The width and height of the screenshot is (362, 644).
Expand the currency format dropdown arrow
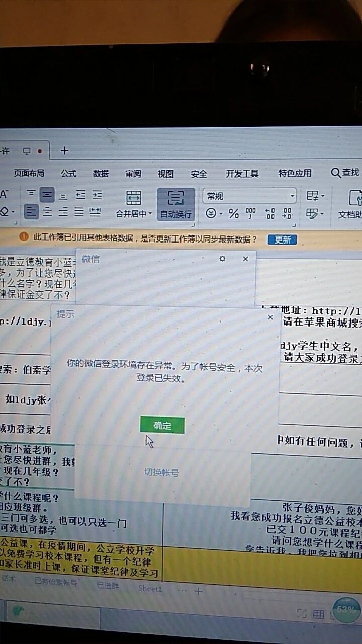220,214
